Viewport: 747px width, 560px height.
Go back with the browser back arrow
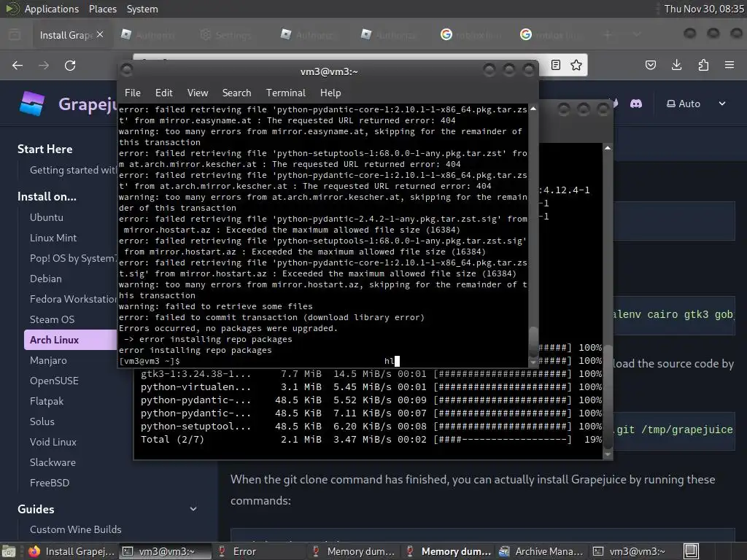tap(18, 65)
